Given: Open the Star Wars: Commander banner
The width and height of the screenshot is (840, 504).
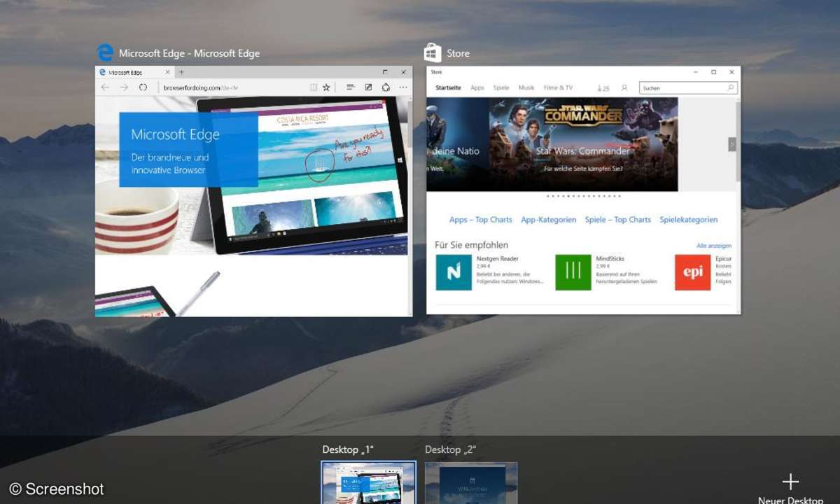Looking at the screenshot, I should click(583, 144).
